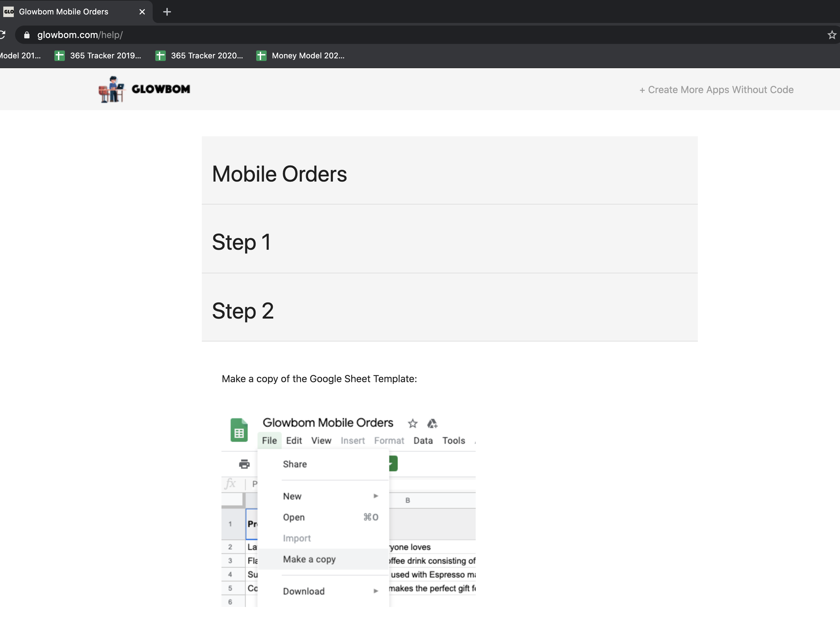Click the reload page icon
This screenshot has height=626, width=840.
coord(2,35)
